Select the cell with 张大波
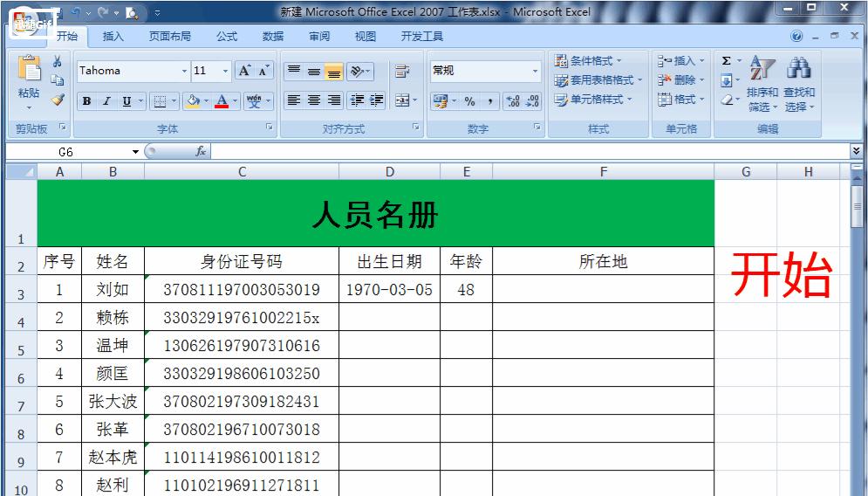Image resolution: width=868 pixels, height=496 pixels. coord(113,401)
